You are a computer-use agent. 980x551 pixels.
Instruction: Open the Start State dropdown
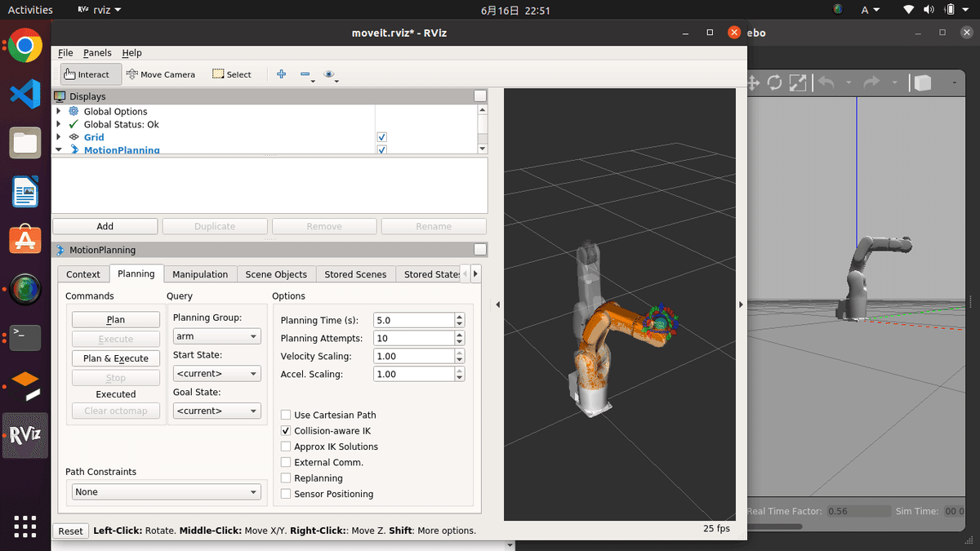pyautogui.click(x=216, y=374)
